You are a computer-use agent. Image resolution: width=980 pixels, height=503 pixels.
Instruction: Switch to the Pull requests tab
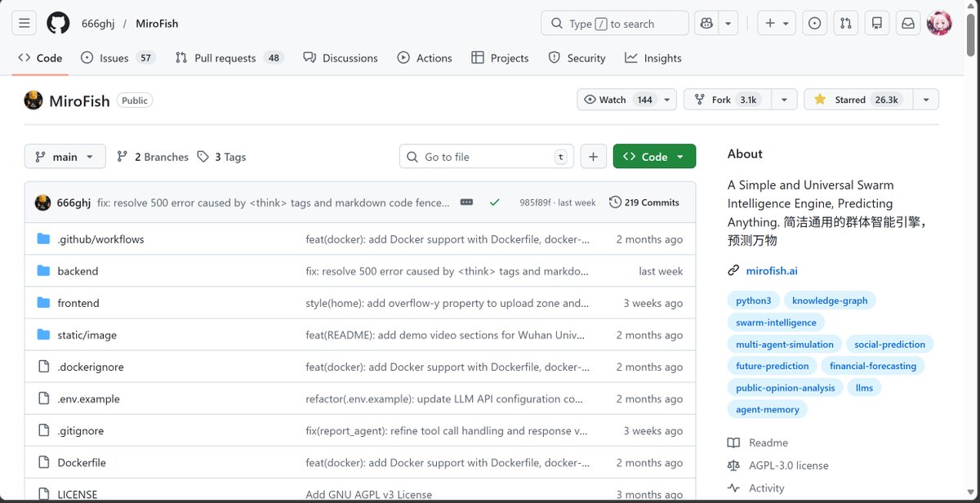[229, 58]
